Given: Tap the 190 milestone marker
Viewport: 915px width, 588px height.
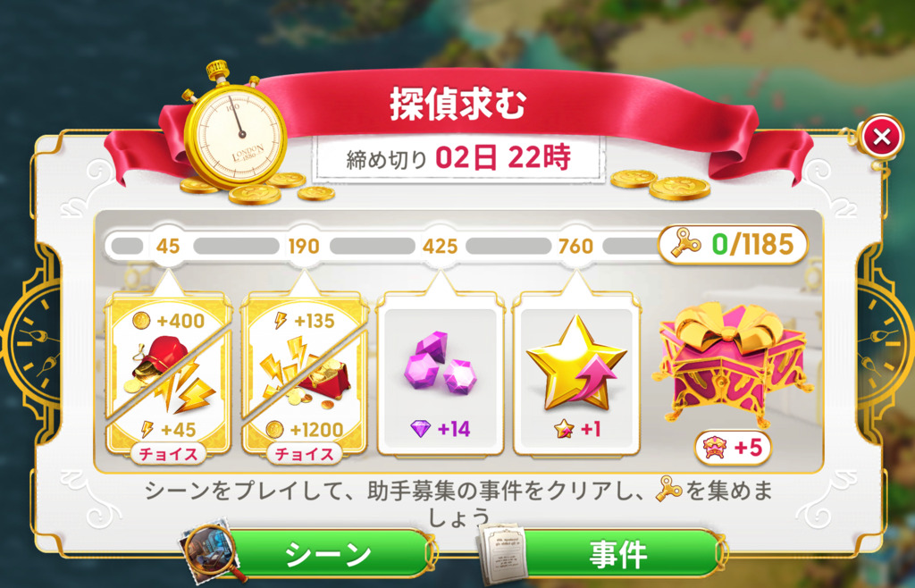Looking at the screenshot, I should click(x=304, y=246).
